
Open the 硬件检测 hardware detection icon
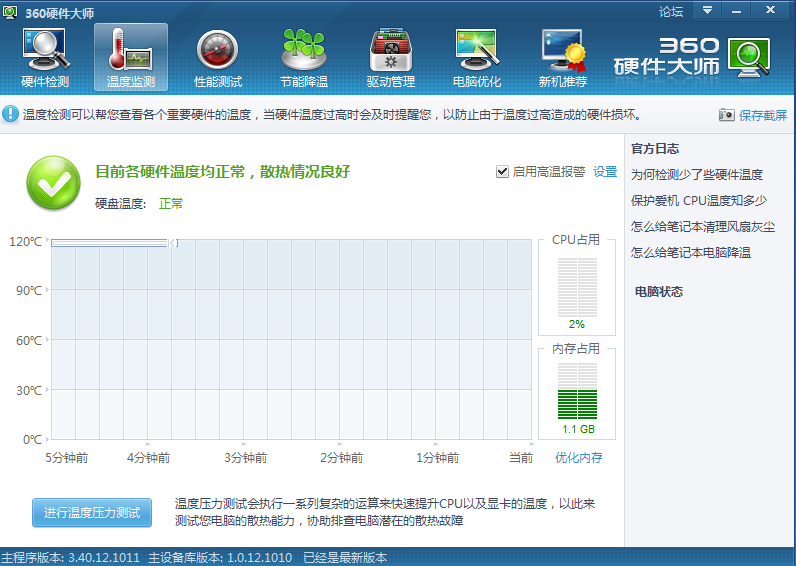point(44,56)
